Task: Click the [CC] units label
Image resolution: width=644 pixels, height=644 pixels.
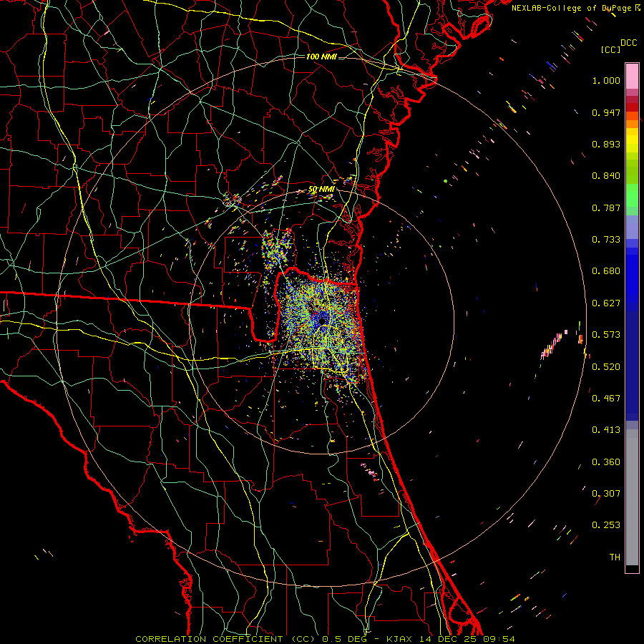Action: [611, 49]
